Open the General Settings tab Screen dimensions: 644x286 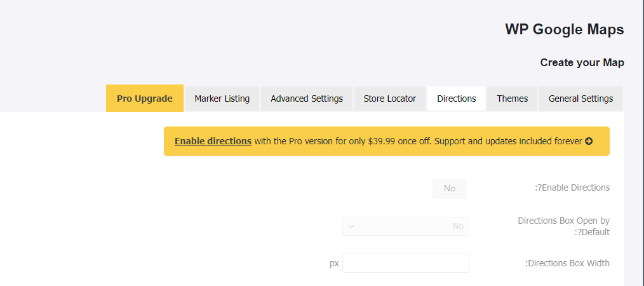tap(580, 99)
